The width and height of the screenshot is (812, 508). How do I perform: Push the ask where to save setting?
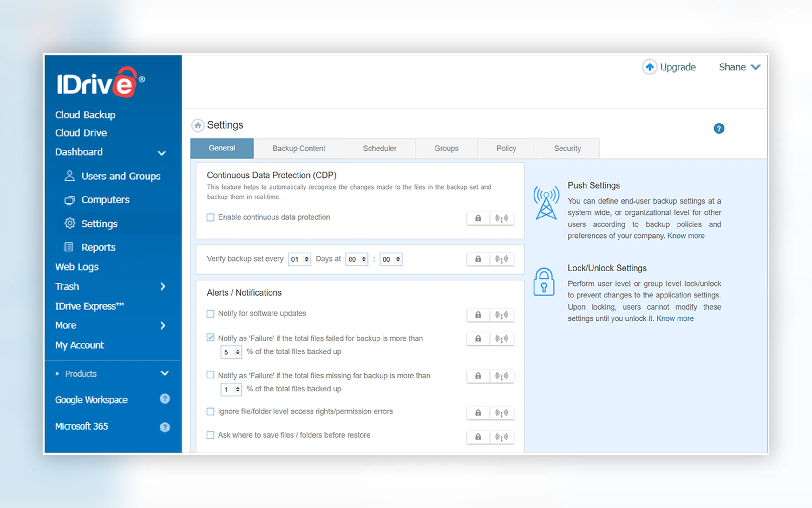[501, 437]
